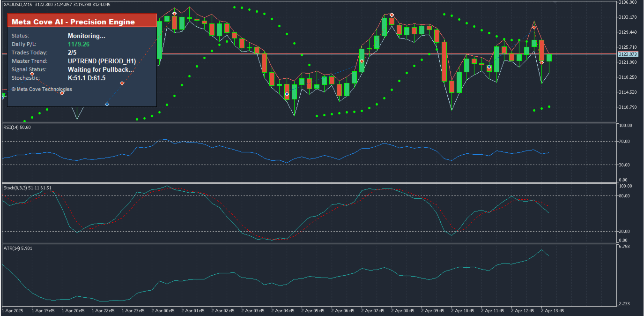Click the Master Trend: label

pyautogui.click(x=30, y=61)
